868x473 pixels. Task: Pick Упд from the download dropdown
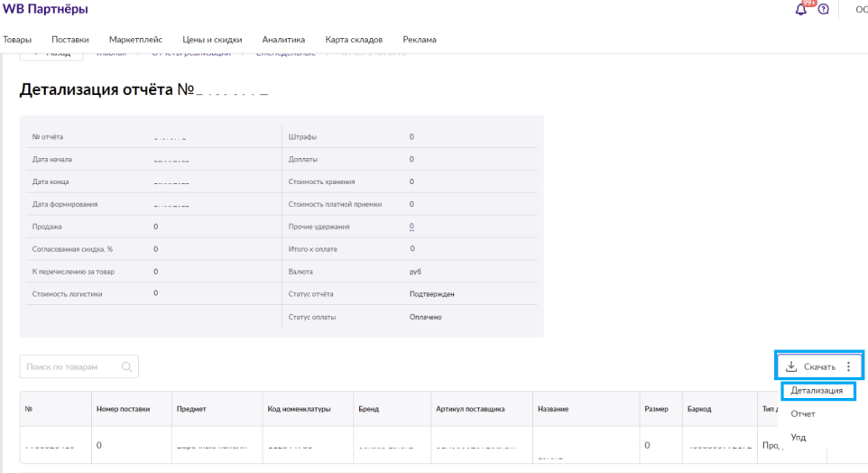point(799,437)
